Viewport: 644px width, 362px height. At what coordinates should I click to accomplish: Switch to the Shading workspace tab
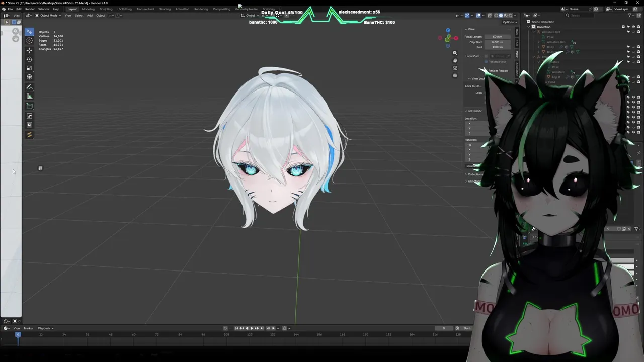point(165,9)
